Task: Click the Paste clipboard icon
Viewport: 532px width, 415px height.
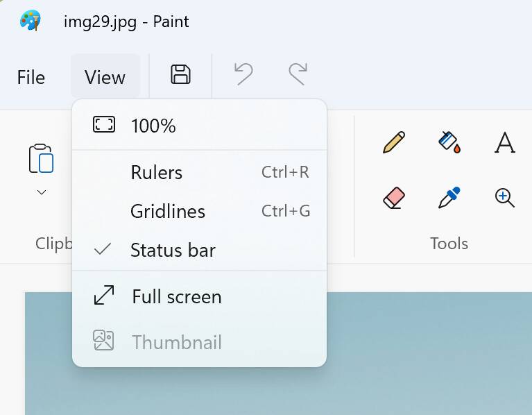Action: pyautogui.click(x=41, y=158)
